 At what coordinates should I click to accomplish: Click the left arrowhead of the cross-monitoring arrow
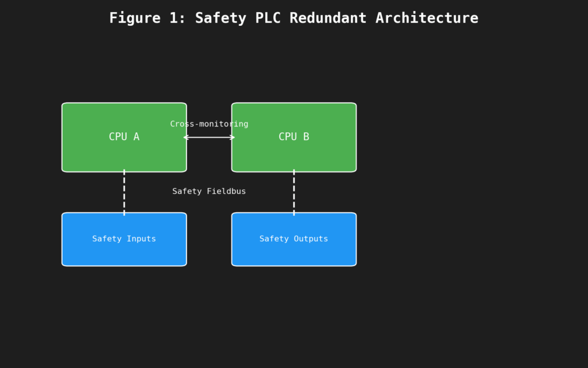click(184, 137)
